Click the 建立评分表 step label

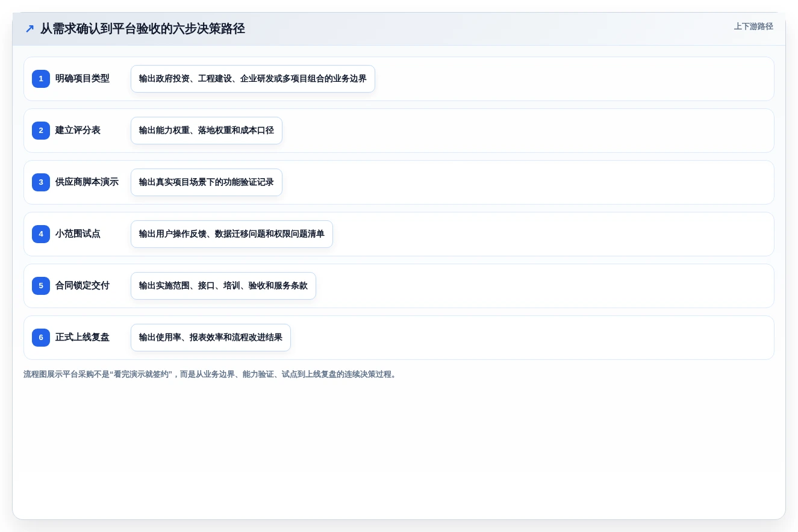78,131
